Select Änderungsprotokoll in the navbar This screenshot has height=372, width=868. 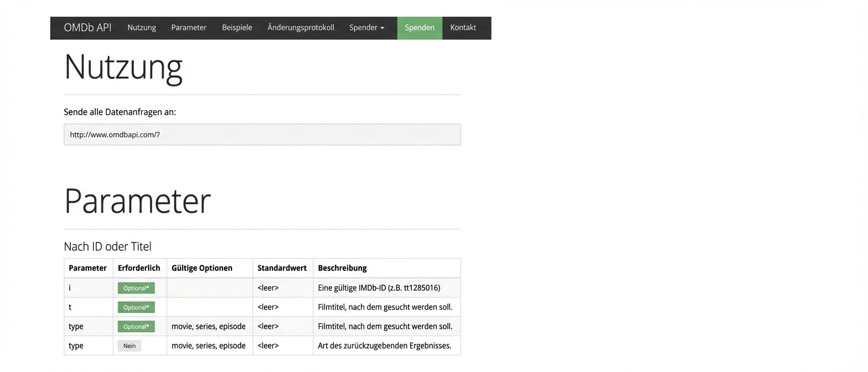point(301,28)
